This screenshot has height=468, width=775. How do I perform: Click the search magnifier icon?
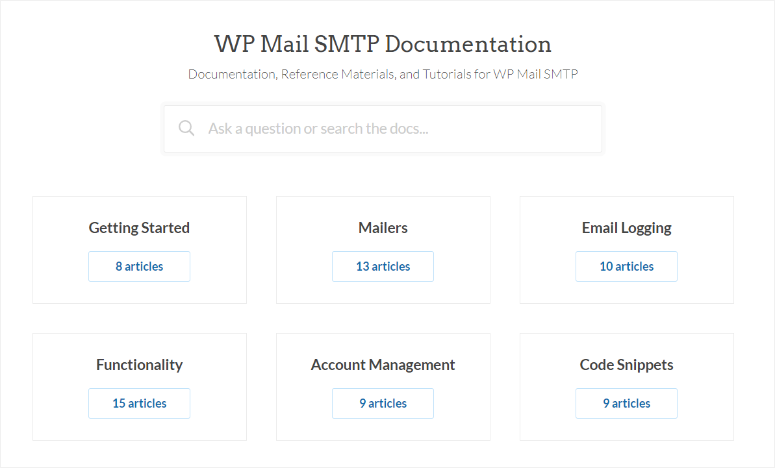tap(186, 128)
